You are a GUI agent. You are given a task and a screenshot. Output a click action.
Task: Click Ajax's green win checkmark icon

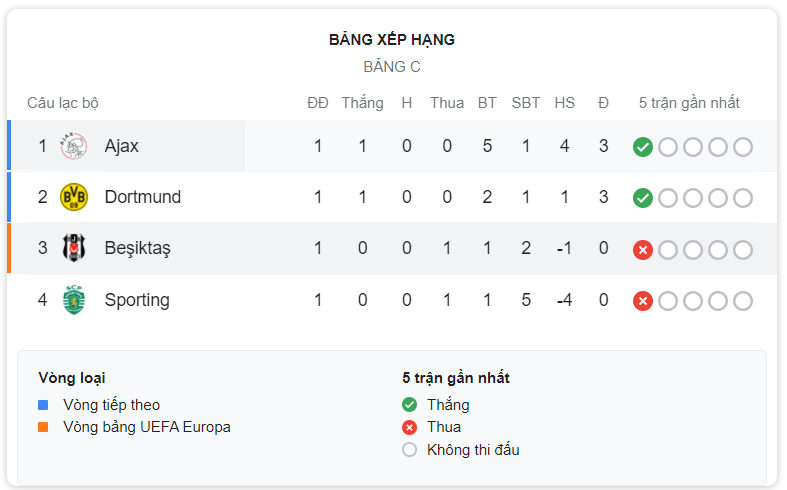643,147
